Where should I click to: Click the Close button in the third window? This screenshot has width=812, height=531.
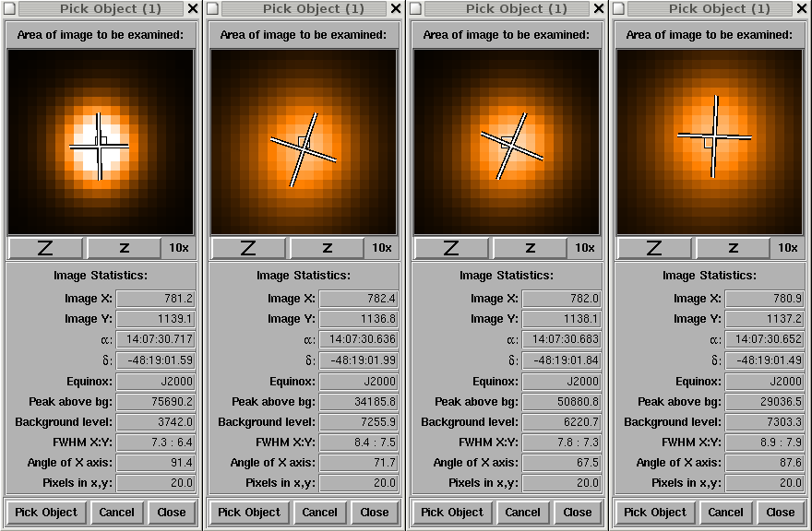(578, 513)
